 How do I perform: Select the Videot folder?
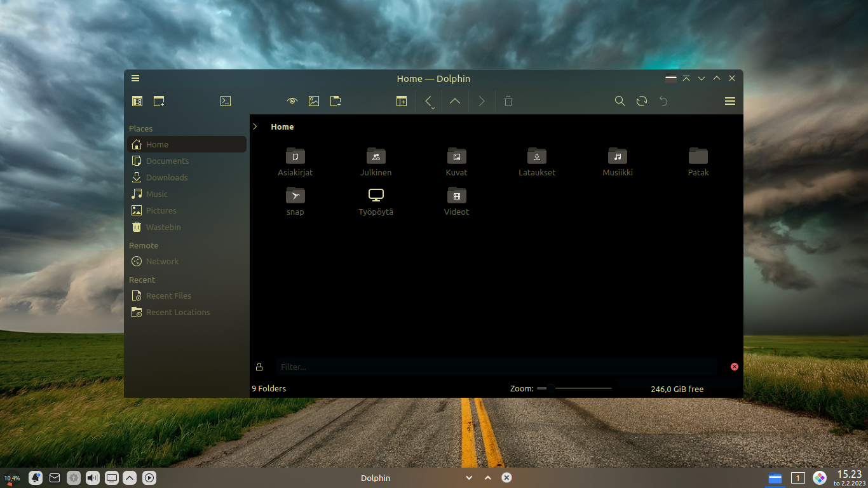click(x=456, y=201)
